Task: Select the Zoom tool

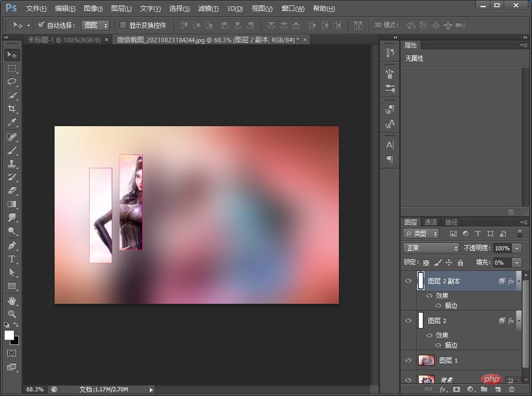Action: click(12, 314)
